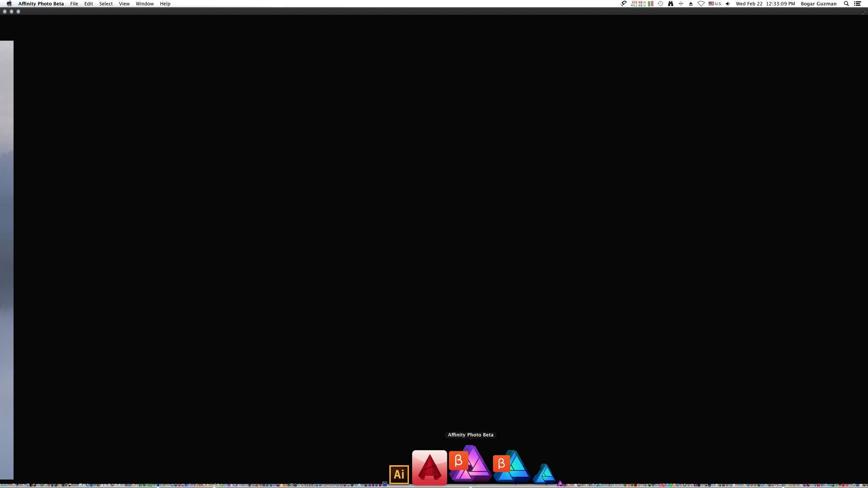Screen dimensions: 868x488
Task: Open the File menu
Action: pos(74,4)
